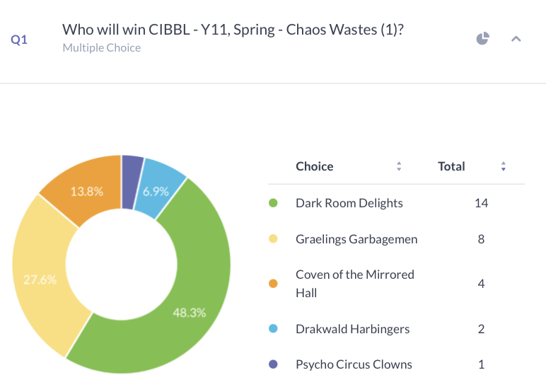The width and height of the screenshot is (546, 392).
Task: Click the Graelings Garbagemen row label
Action: [x=356, y=239]
